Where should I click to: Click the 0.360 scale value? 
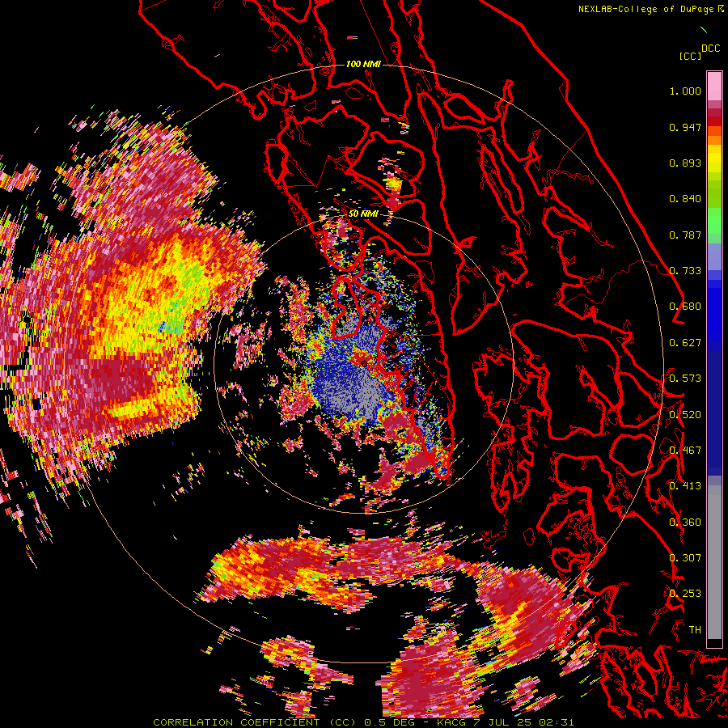click(x=685, y=523)
